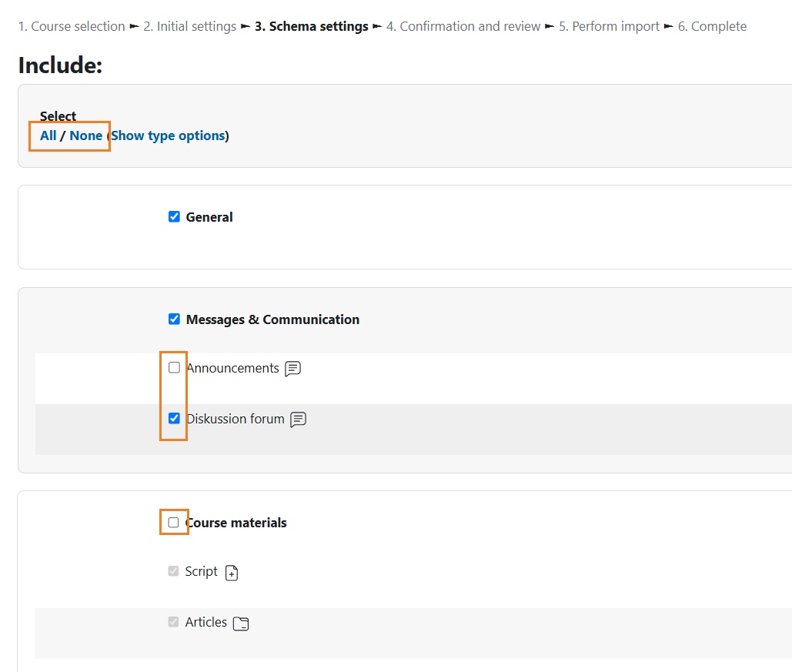The width and height of the screenshot is (792, 672).
Task: Check the Course materials section checkbox
Action: 173,522
